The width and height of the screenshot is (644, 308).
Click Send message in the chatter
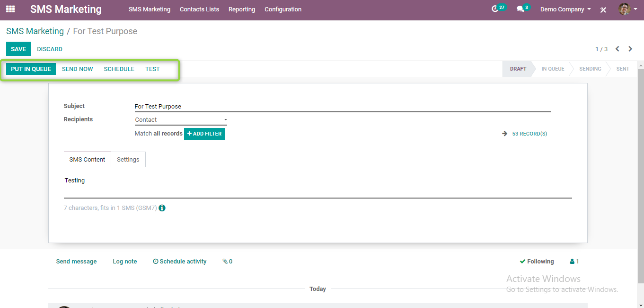point(76,261)
